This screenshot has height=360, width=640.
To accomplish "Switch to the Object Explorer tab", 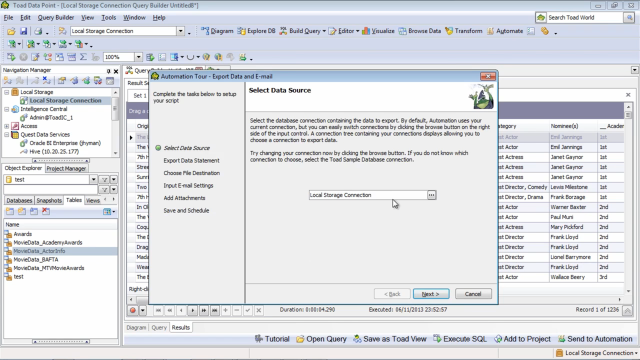I will click(x=23, y=168).
